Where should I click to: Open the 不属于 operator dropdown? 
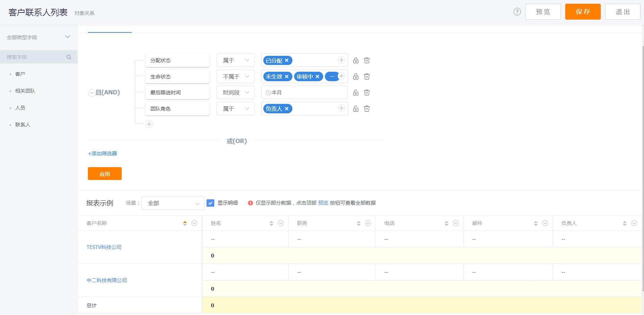pos(235,77)
